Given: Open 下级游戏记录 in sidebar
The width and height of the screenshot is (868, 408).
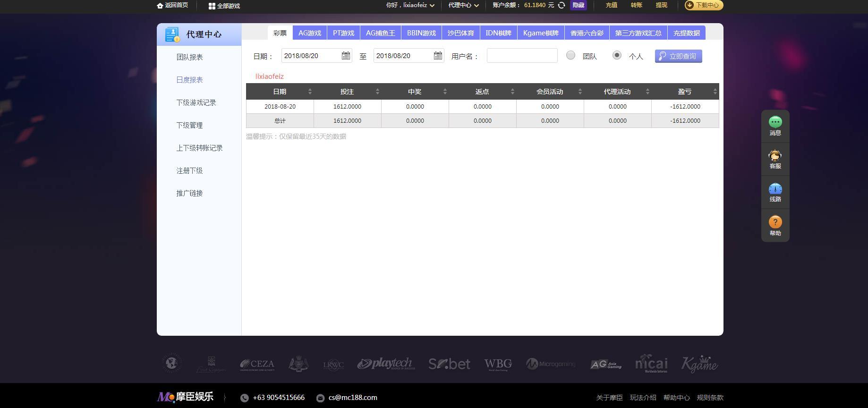Looking at the screenshot, I should click(x=196, y=102).
